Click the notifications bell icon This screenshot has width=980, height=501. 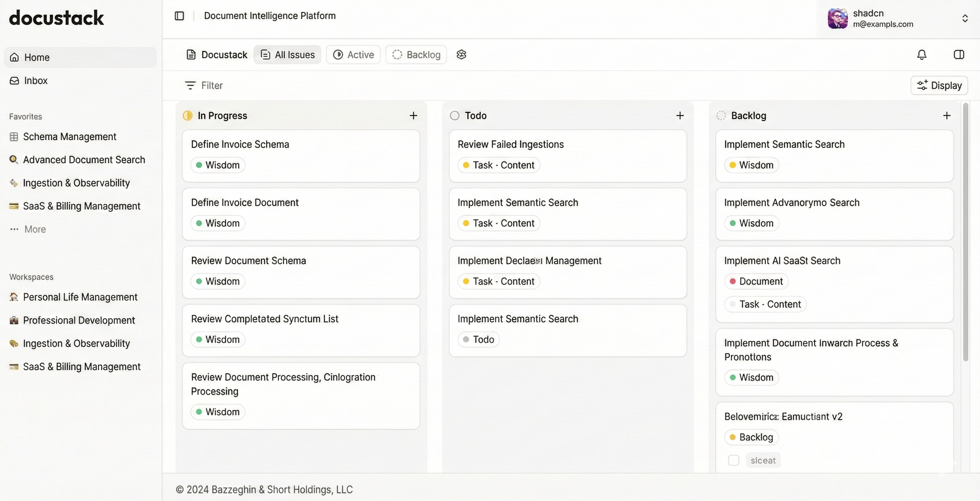click(921, 55)
